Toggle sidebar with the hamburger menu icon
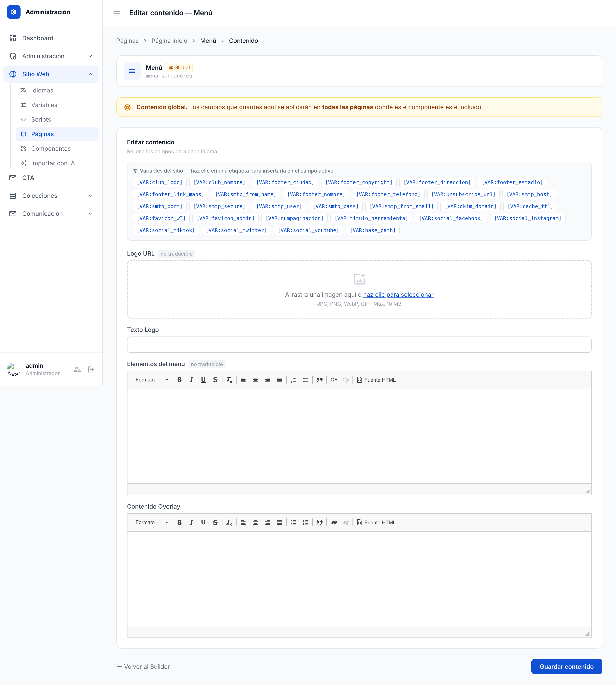The image size is (616, 685). point(116,13)
